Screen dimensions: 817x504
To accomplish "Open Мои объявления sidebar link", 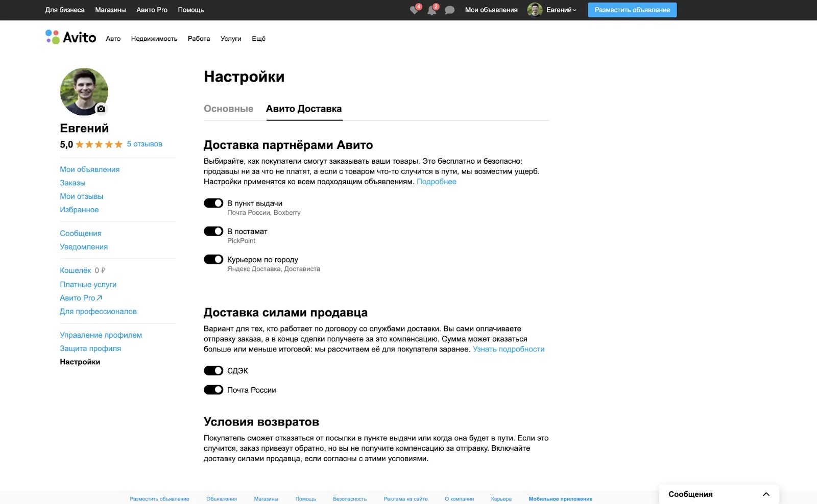I will 90,169.
